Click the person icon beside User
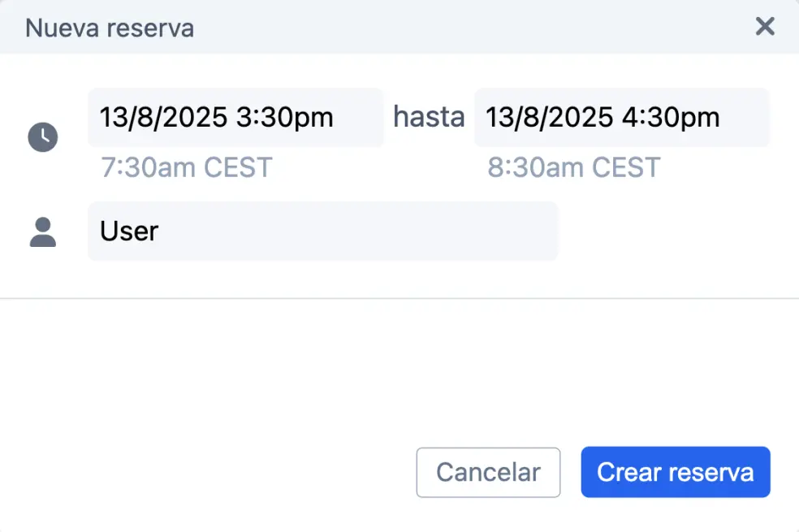Image resolution: width=799 pixels, height=532 pixels. tap(43, 231)
